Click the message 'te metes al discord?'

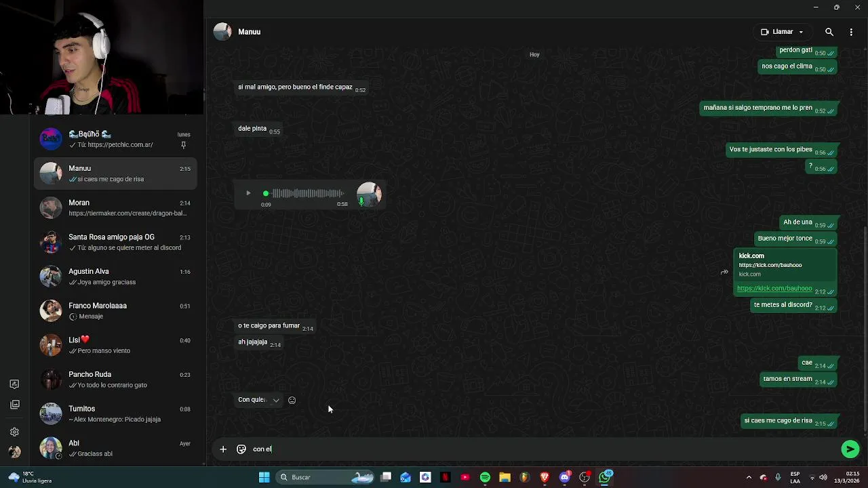pos(794,306)
